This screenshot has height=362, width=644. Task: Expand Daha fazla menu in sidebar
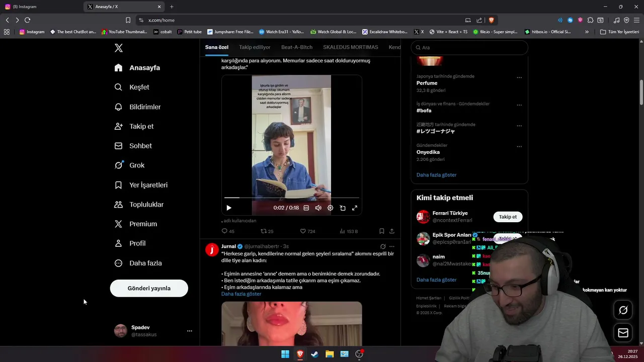click(138, 263)
